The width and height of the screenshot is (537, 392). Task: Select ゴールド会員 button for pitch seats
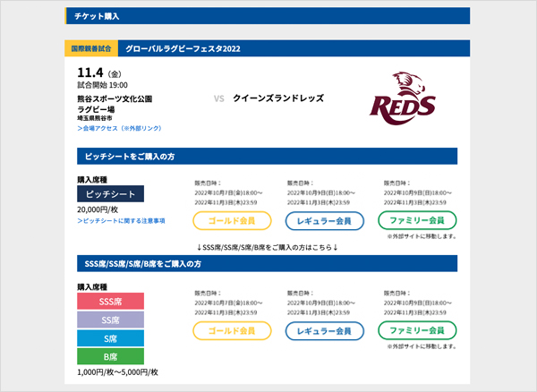(x=232, y=221)
